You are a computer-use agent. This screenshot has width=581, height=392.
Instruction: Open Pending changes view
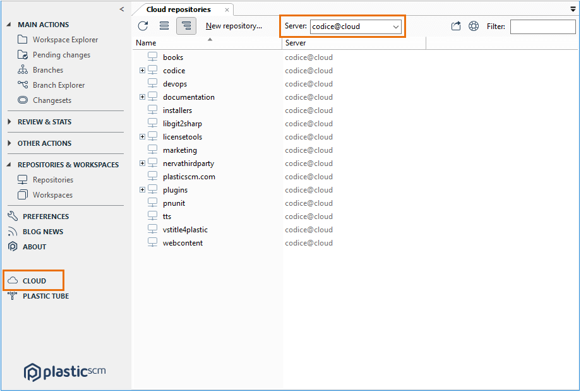coord(61,55)
